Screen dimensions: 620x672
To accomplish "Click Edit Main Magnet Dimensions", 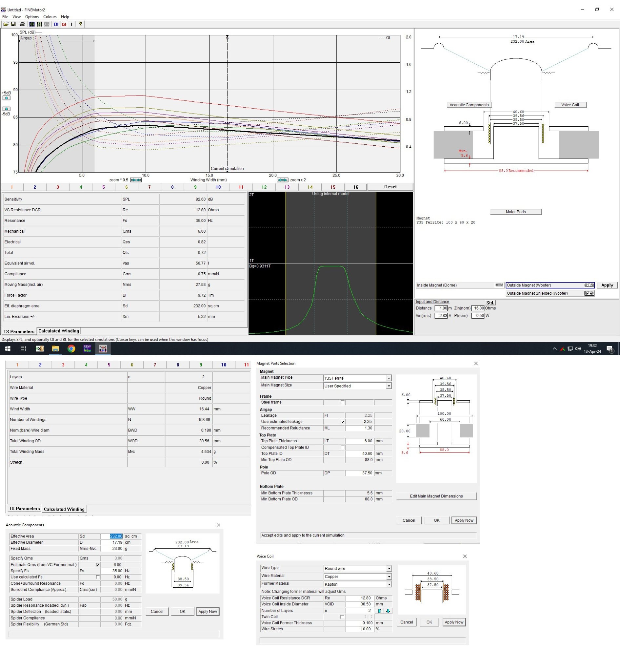I will click(436, 496).
